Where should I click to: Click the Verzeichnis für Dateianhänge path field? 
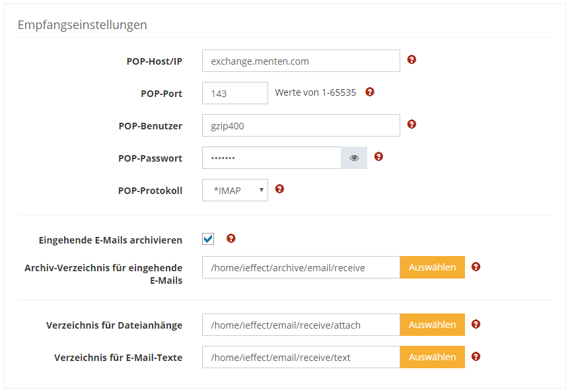[x=301, y=325]
